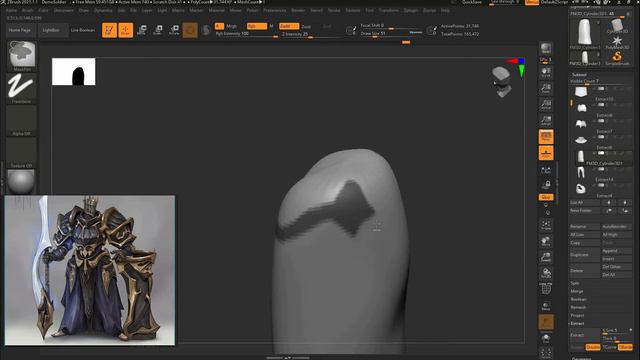
Task: Open the Transform menu
Action: (389, 11)
